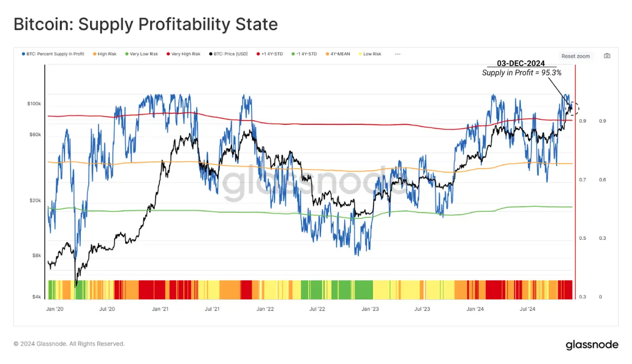Hide the Very Low Risk legend series
This screenshot has height=364, width=632.
click(x=141, y=54)
